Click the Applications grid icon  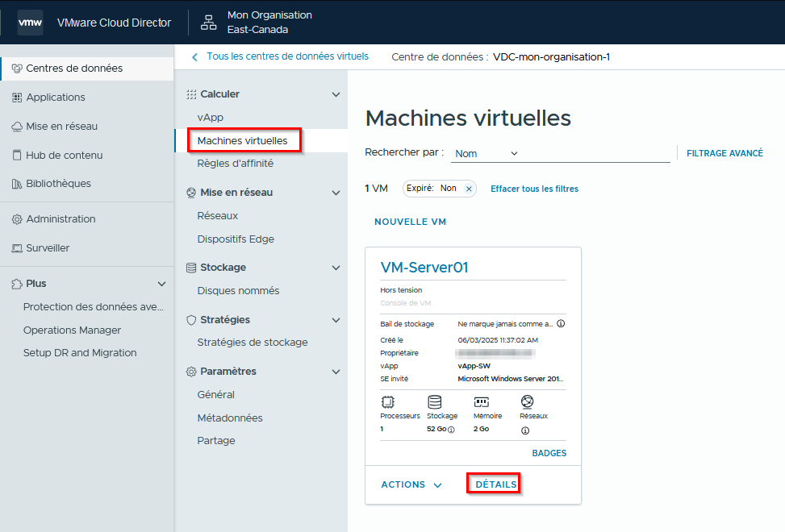17,98
